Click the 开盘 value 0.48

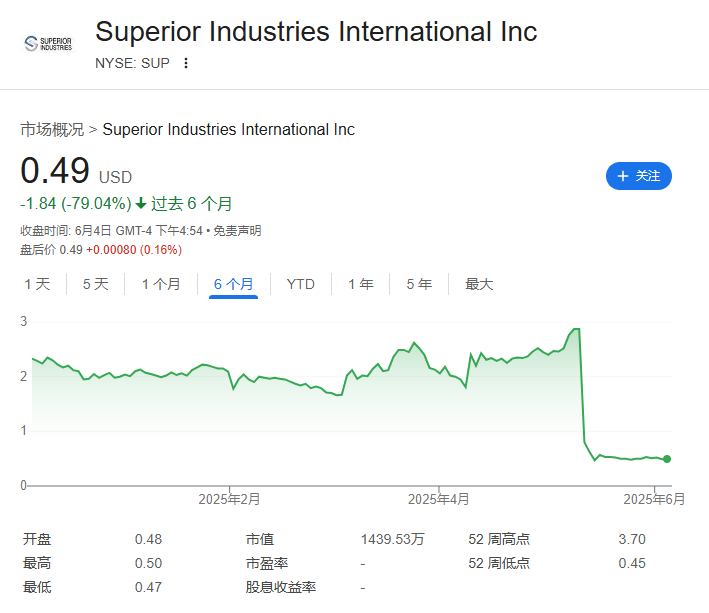tap(148, 539)
